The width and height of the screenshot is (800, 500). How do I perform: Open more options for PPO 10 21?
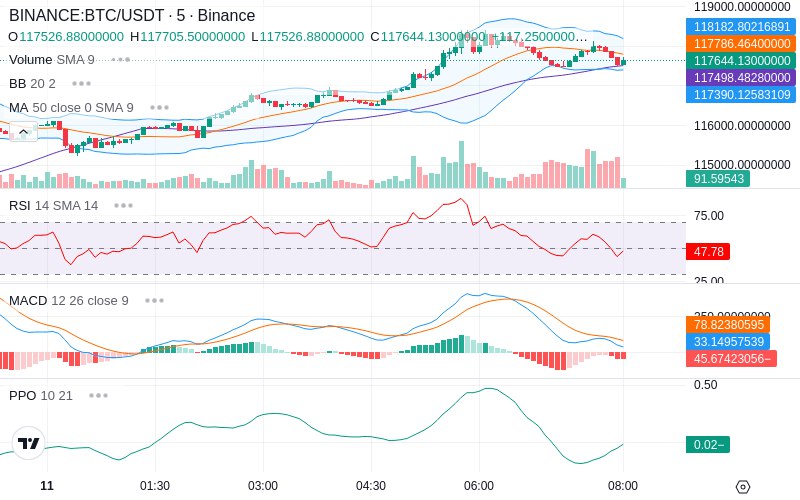click(x=98, y=395)
